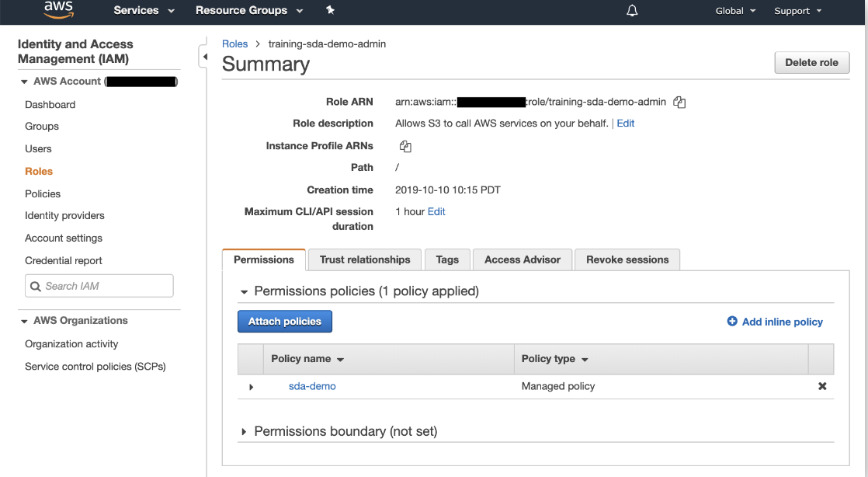Click the Search IAM input field
The height and width of the screenshot is (477, 868).
[x=99, y=286]
